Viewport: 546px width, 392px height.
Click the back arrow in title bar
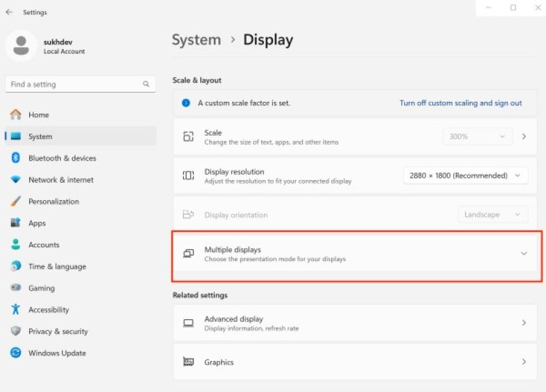pos(9,12)
